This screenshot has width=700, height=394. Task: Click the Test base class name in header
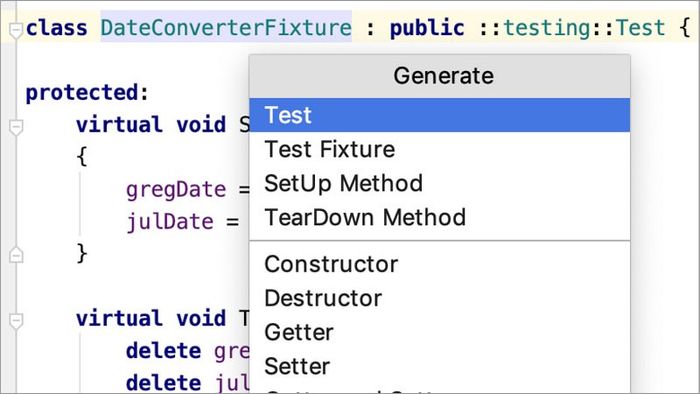click(x=641, y=28)
